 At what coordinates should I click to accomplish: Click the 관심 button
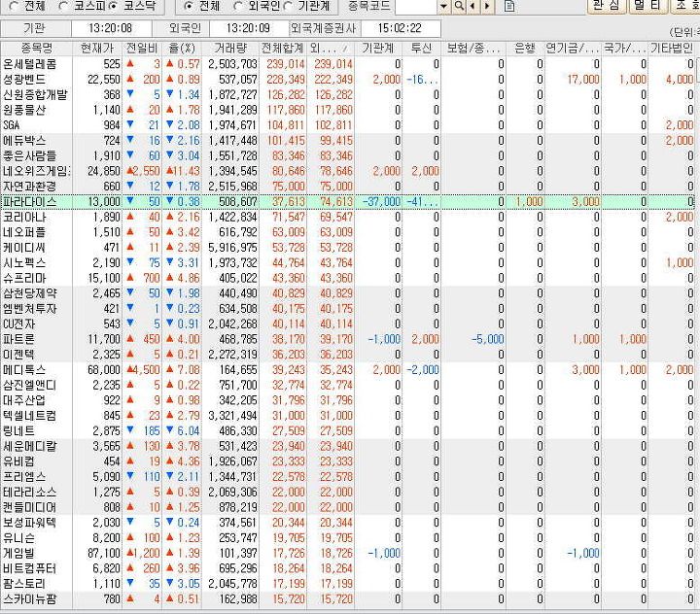click(606, 6)
